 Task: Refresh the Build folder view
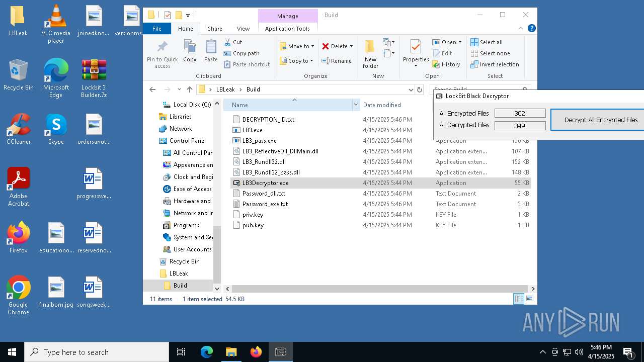[x=420, y=89]
